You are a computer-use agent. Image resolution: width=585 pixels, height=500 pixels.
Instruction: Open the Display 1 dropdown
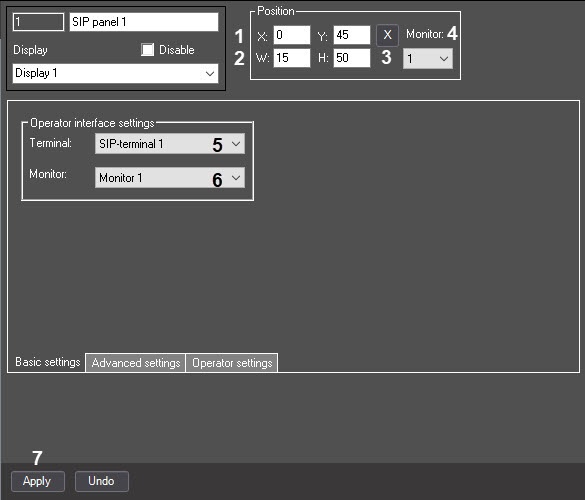[115, 73]
